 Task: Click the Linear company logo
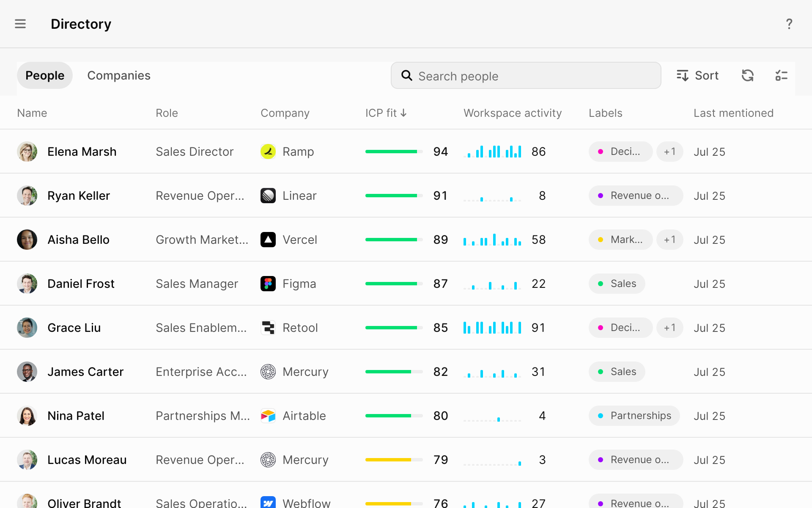coord(268,196)
